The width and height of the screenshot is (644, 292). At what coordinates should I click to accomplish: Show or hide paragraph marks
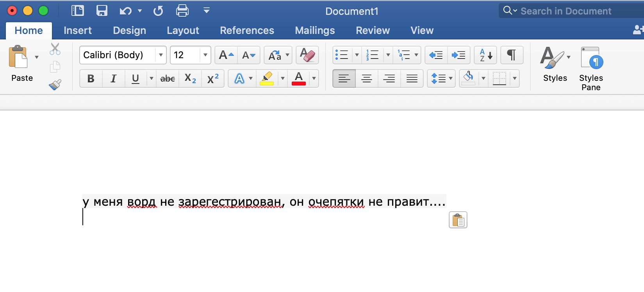point(512,55)
